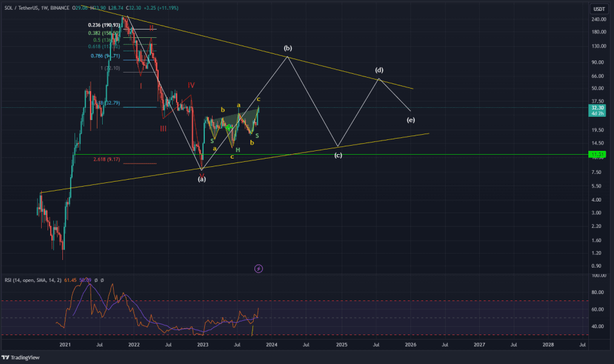Select the white (a) wave label

tap(202, 179)
